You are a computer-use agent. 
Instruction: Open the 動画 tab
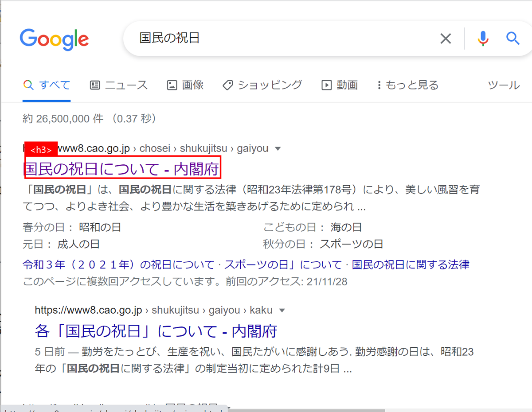(x=340, y=85)
